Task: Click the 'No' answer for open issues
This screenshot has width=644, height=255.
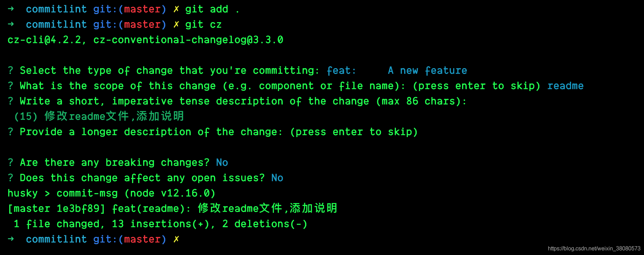Action: point(277,178)
